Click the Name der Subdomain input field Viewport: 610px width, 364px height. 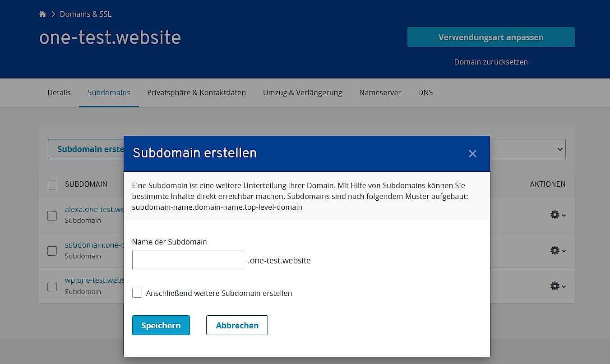tap(187, 260)
